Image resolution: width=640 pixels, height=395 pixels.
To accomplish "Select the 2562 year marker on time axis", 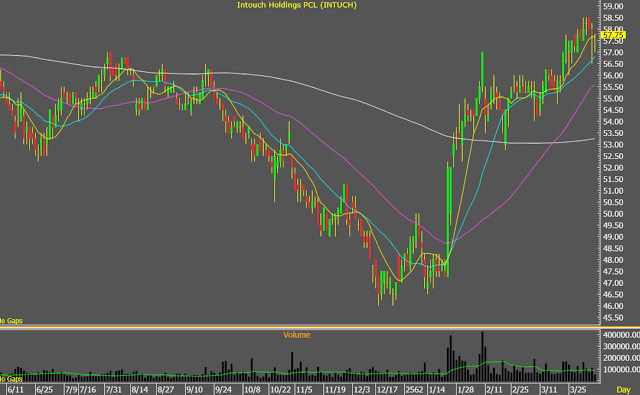I will coord(414,390).
